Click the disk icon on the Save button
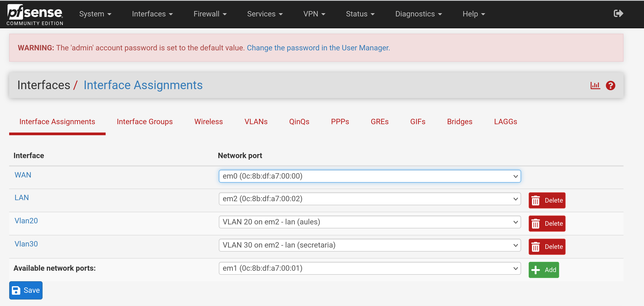The height and width of the screenshot is (306, 644). pyautogui.click(x=16, y=290)
